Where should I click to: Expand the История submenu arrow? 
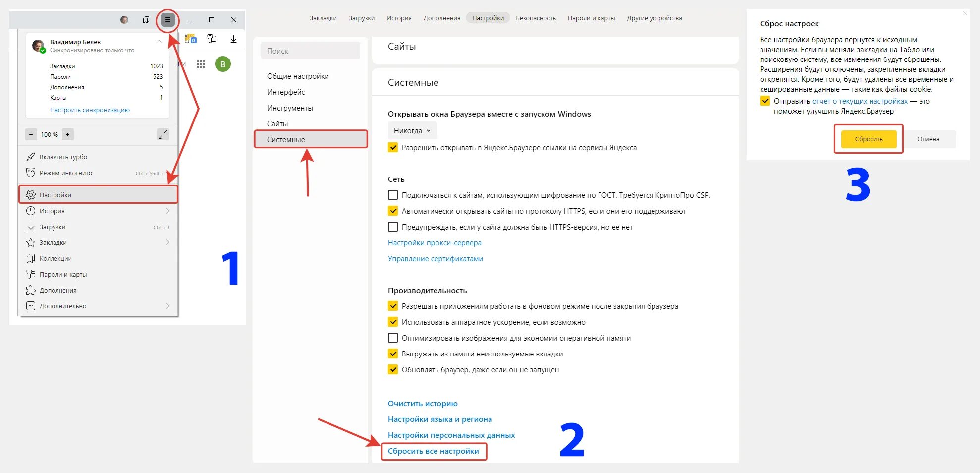coord(168,211)
